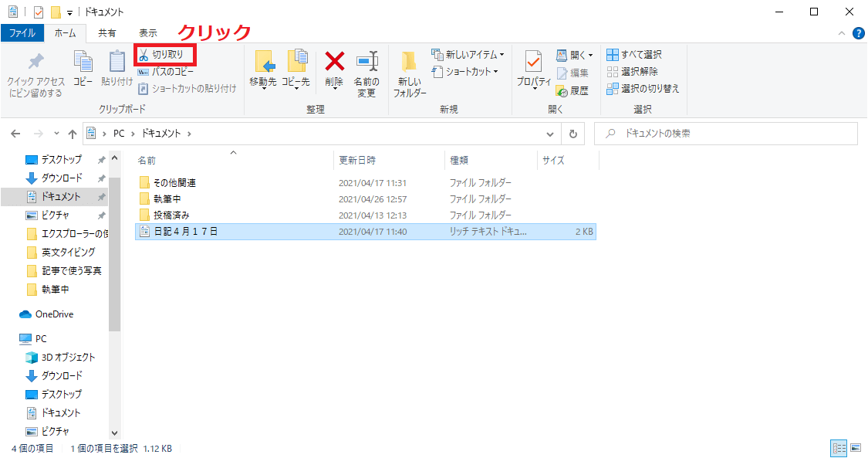This screenshot has width=868, height=458.
Task: Click Rename (名前の変更) button
Action: tap(366, 75)
